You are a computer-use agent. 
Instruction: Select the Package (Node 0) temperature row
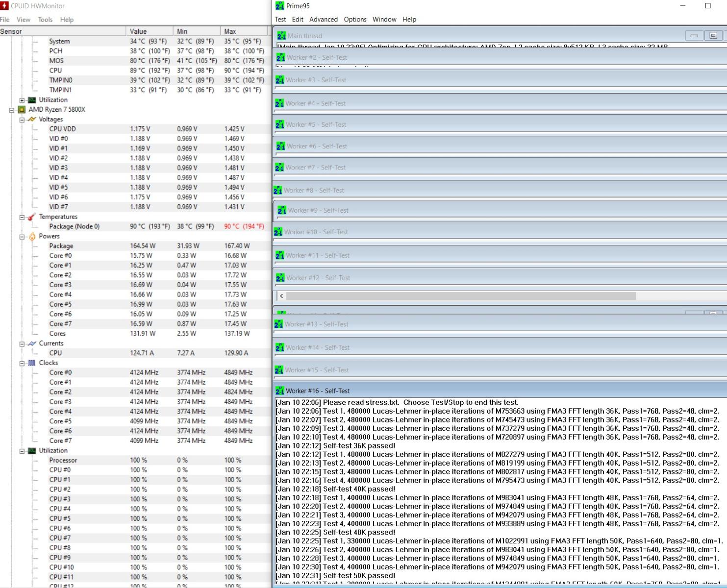[x=135, y=226]
